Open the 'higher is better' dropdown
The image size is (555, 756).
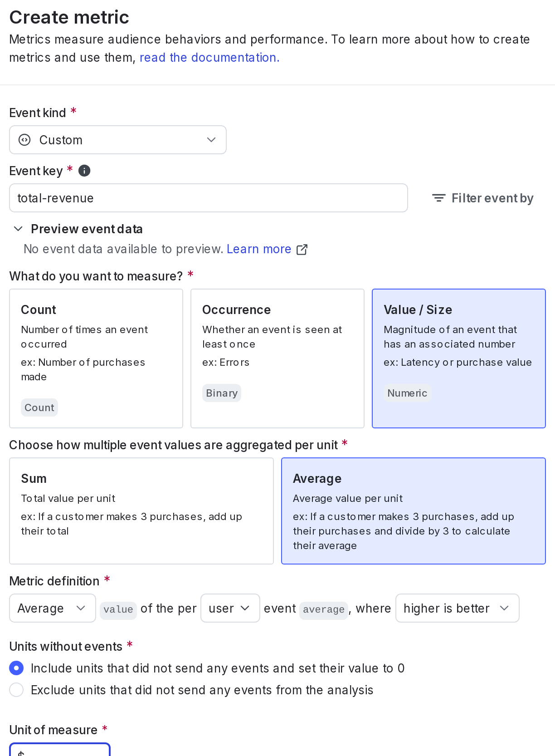coord(457,608)
